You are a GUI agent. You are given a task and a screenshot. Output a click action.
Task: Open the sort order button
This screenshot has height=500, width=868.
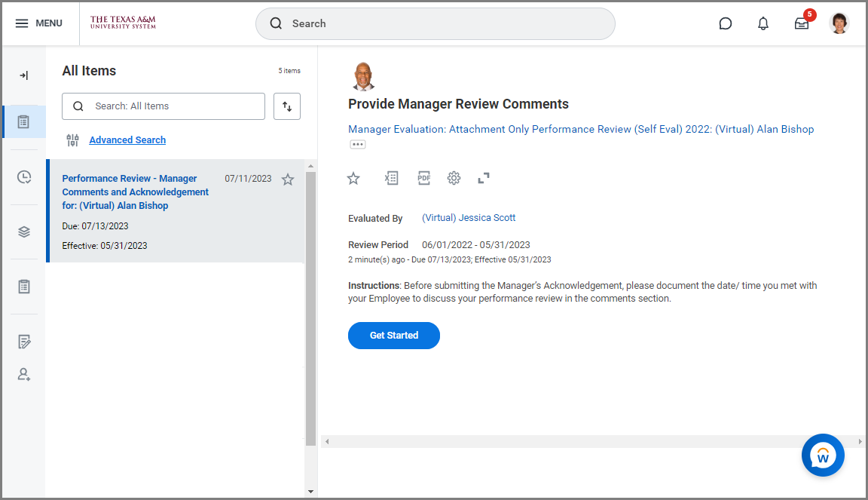287,106
